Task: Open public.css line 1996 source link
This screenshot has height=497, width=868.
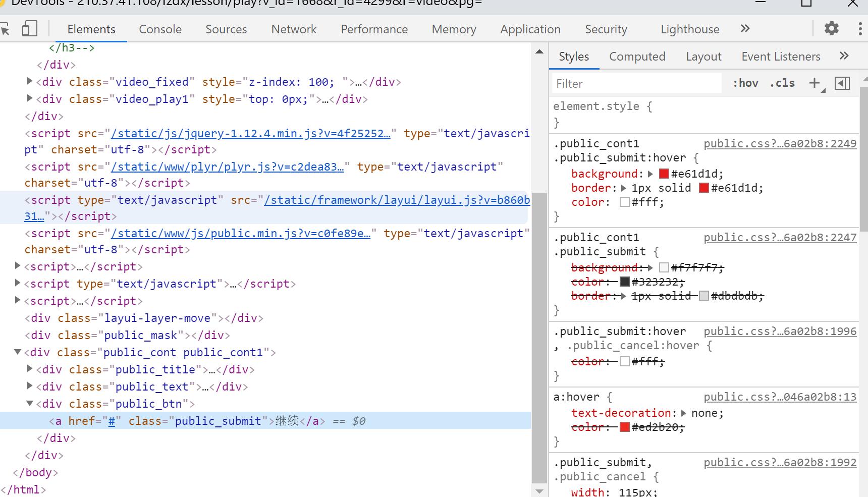Action: click(x=780, y=331)
